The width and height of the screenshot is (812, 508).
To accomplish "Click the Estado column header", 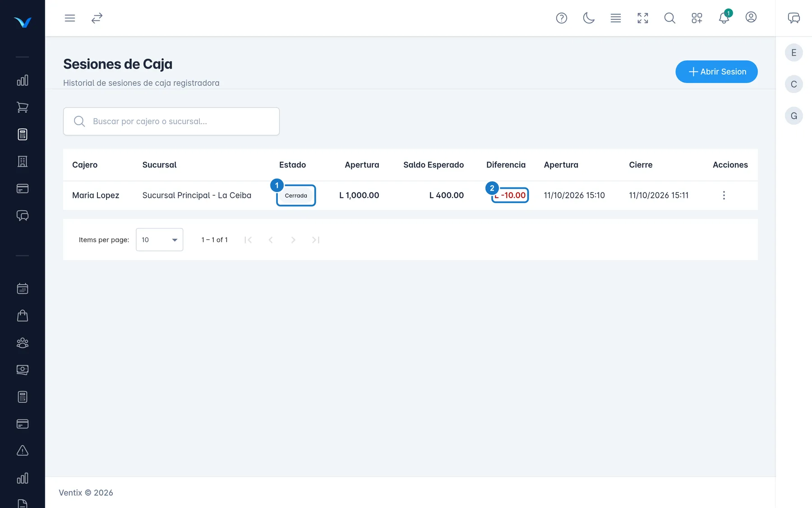I will point(292,165).
